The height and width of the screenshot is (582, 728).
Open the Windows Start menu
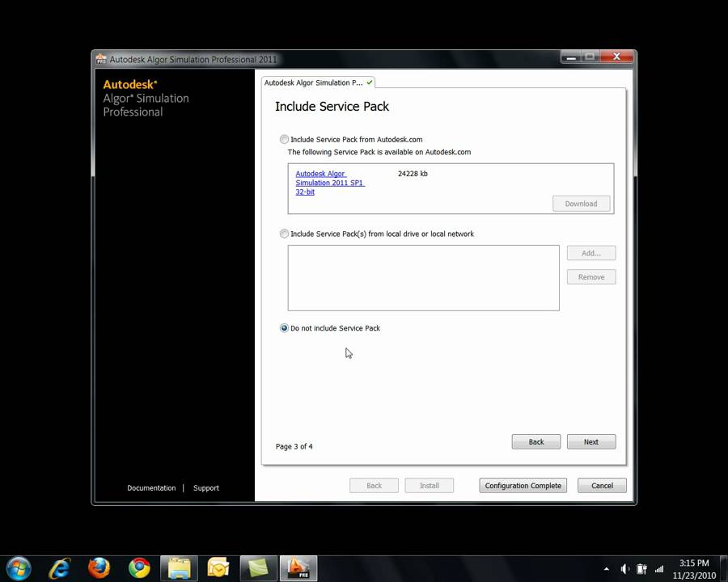point(19,568)
